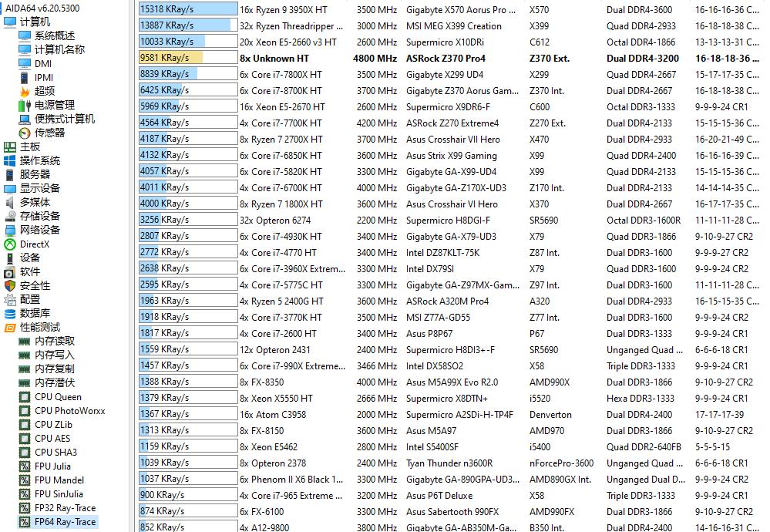Select the CPU Queen benchmark
The width and height of the screenshot is (770, 532).
click(58, 397)
